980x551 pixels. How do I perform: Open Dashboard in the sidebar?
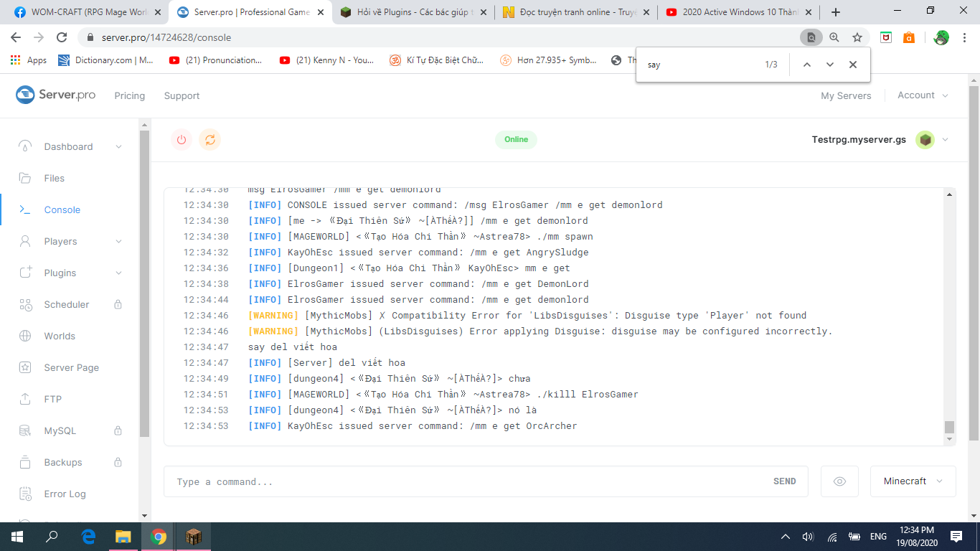pyautogui.click(x=68, y=146)
